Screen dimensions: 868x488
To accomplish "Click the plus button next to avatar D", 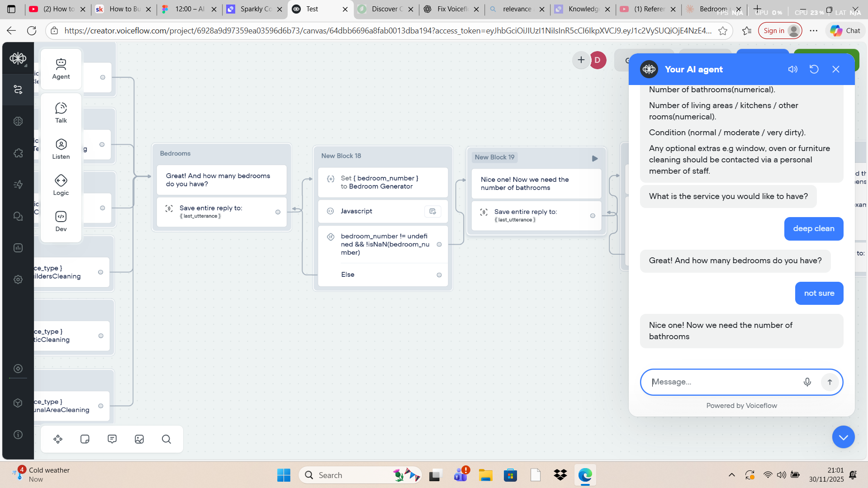I will click(x=581, y=60).
